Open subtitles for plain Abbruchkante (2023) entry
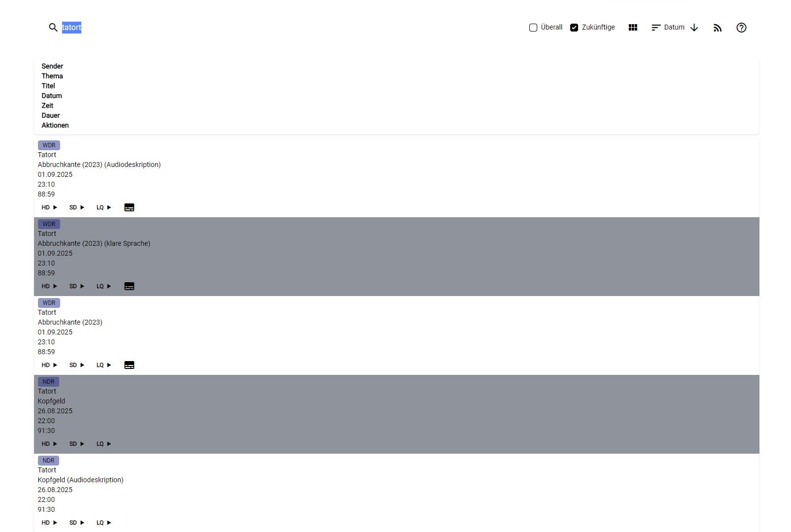The width and height of the screenshot is (791, 532). 129,365
